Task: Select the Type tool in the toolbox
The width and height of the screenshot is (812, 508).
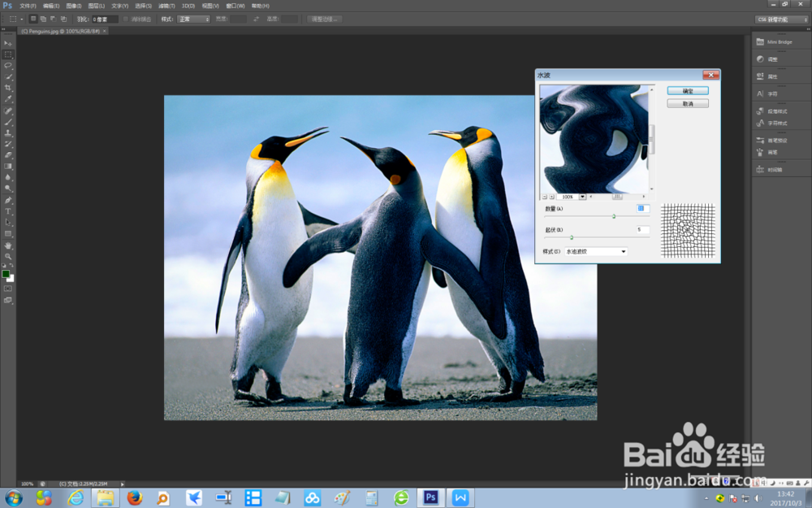Action: tap(8, 211)
